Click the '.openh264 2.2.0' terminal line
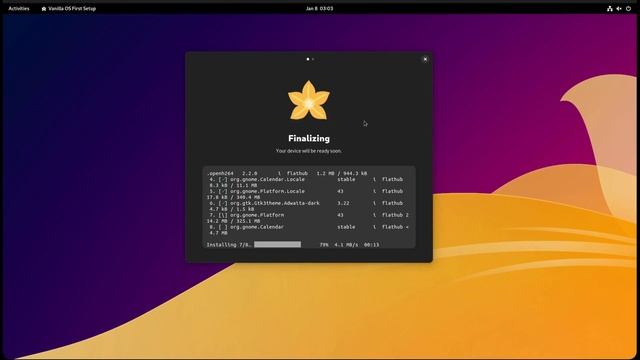The image size is (640, 360). click(x=287, y=173)
